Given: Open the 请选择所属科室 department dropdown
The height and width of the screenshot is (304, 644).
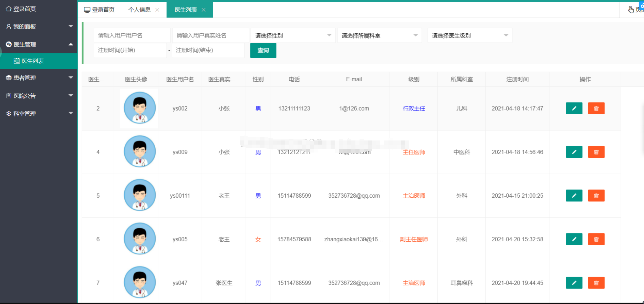Looking at the screenshot, I should (x=380, y=35).
